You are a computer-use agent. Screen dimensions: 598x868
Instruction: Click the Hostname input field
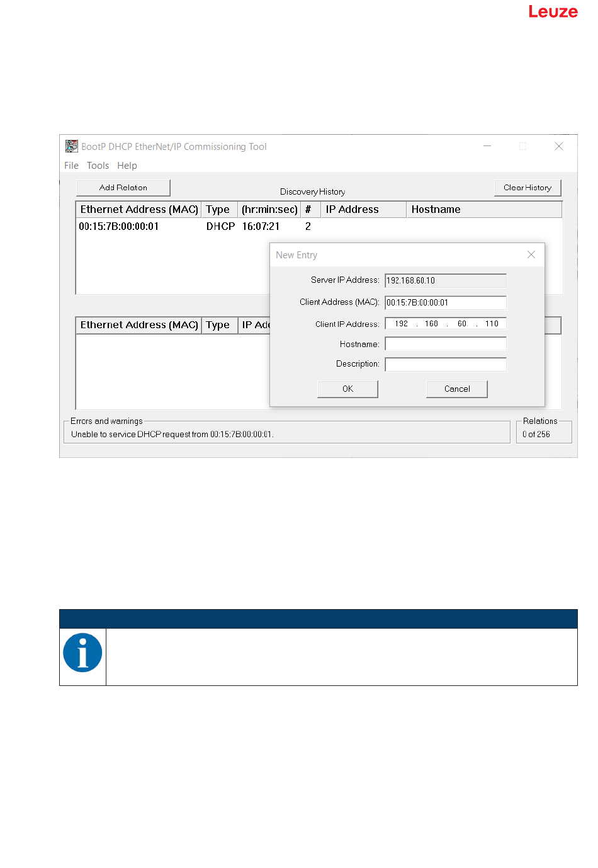click(x=446, y=344)
